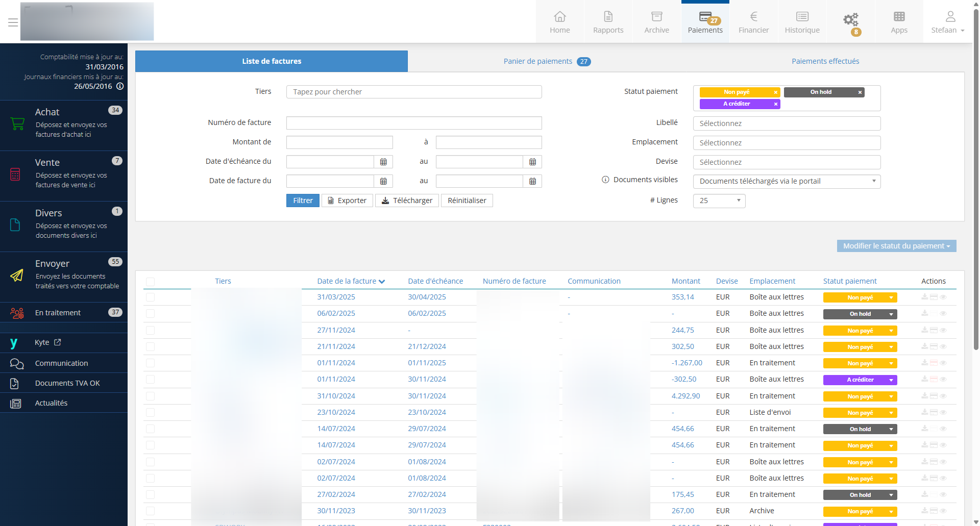Switch to the Paiements effectués tab
Image resolution: width=980 pixels, height=526 pixels.
coord(825,61)
